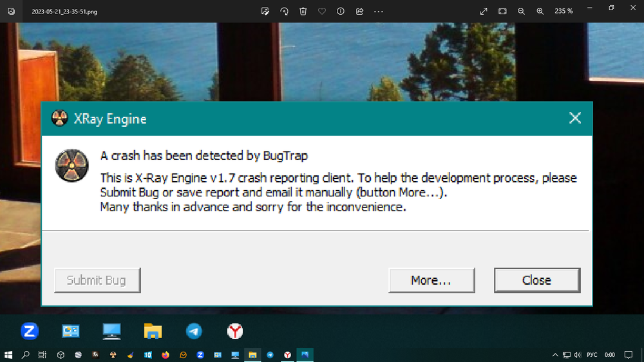Open taskbar Search magnifier

pos(26,355)
